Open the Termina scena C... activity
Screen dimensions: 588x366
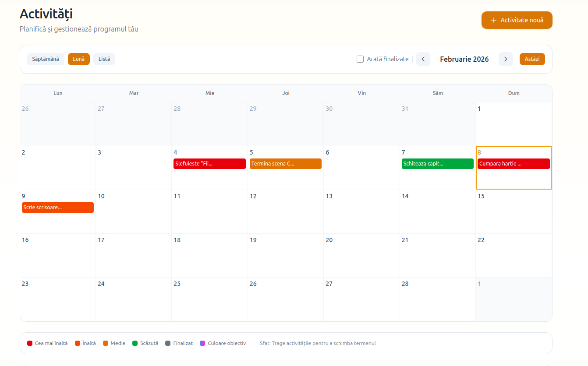point(286,164)
